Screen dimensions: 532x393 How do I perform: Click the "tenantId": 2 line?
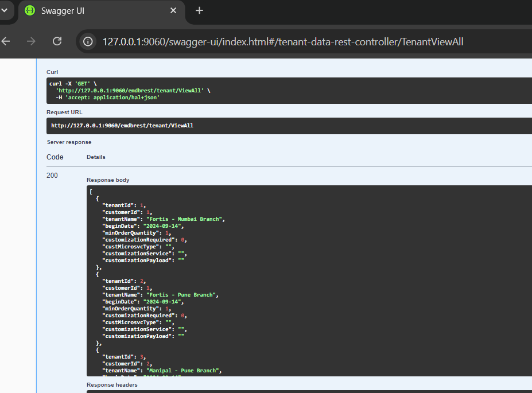pyautogui.click(x=124, y=281)
